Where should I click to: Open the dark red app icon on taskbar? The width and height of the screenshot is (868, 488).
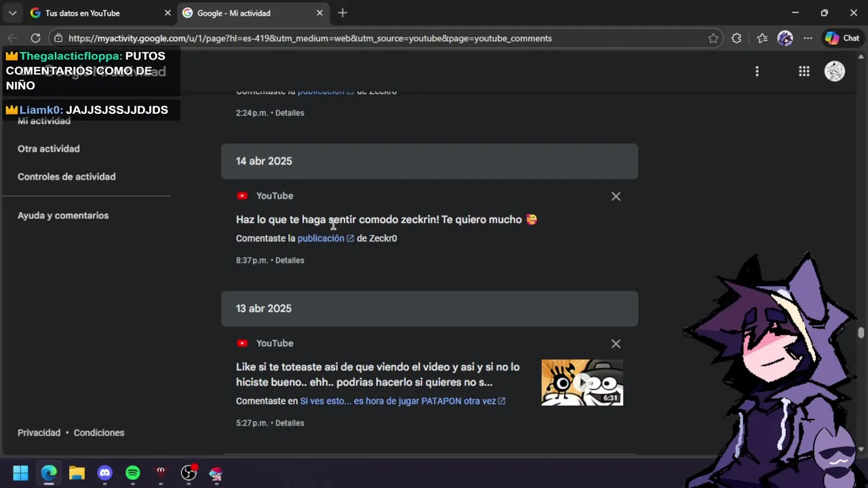(161, 473)
